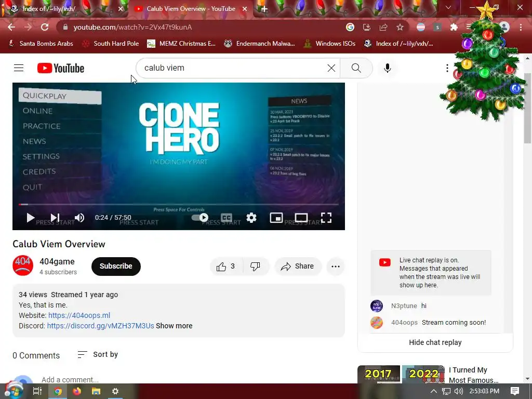Viewport: 532px width, 399px height.
Task: Open South Hard Pole bookmark
Action: 111,44
